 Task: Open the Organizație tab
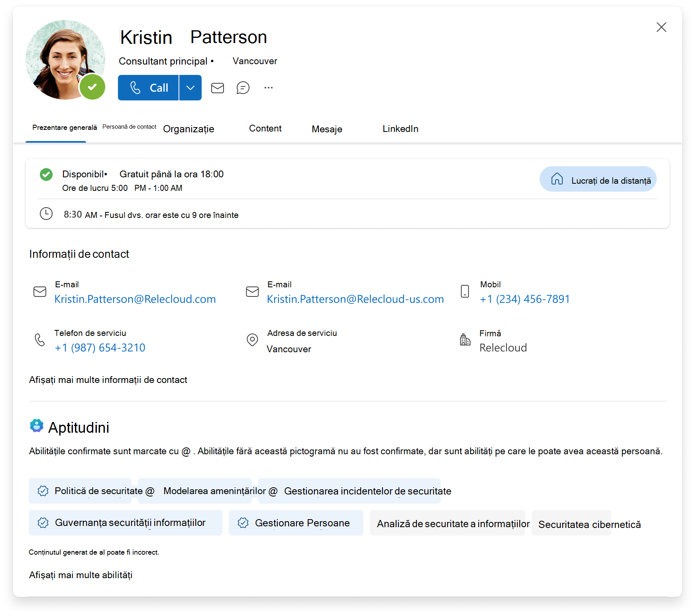(x=189, y=129)
